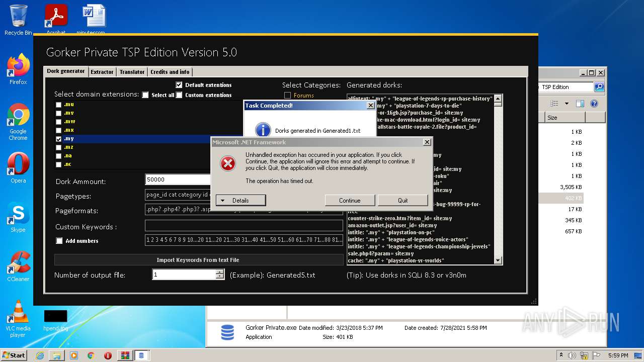
Task: Open the Word document desktop icon
Action: 94,20
